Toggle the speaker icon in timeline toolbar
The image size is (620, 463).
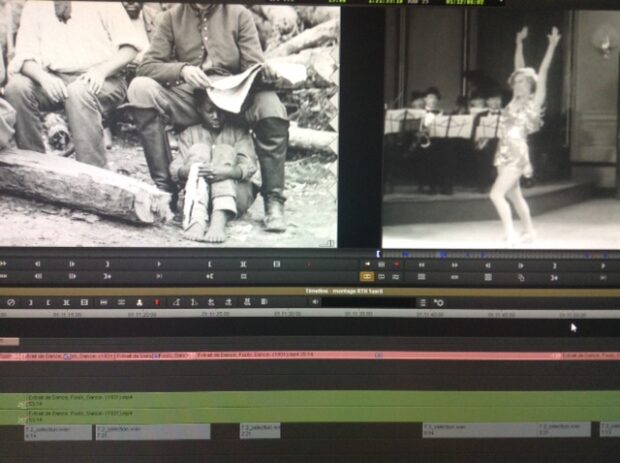[315, 302]
